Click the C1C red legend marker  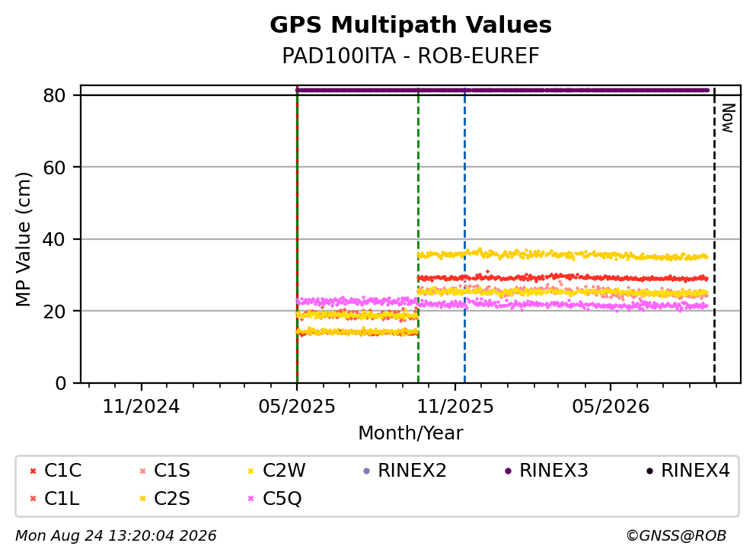click(33, 471)
